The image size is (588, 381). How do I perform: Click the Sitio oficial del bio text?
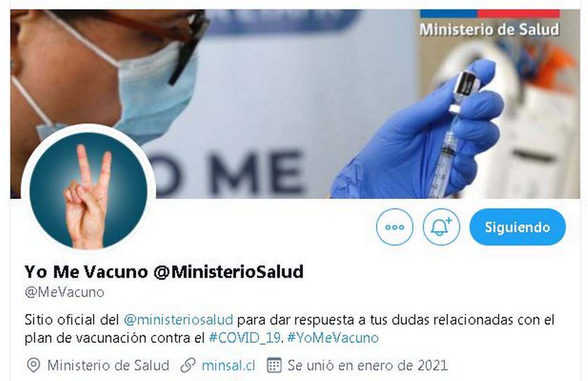pyautogui.click(x=72, y=320)
